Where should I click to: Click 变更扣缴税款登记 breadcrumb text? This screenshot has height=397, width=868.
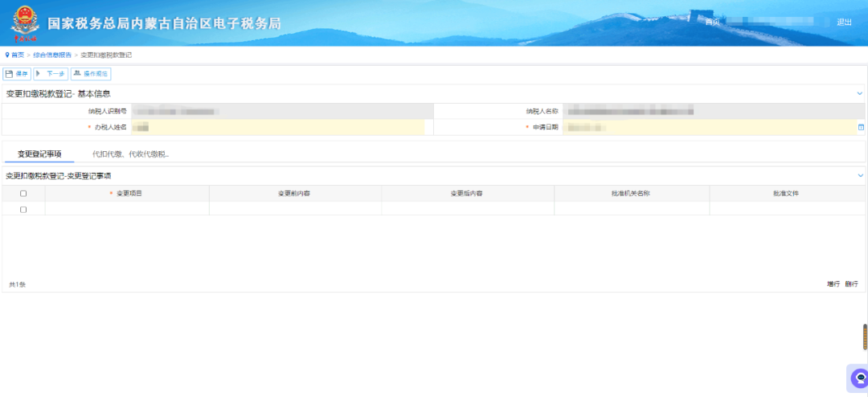point(106,55)
